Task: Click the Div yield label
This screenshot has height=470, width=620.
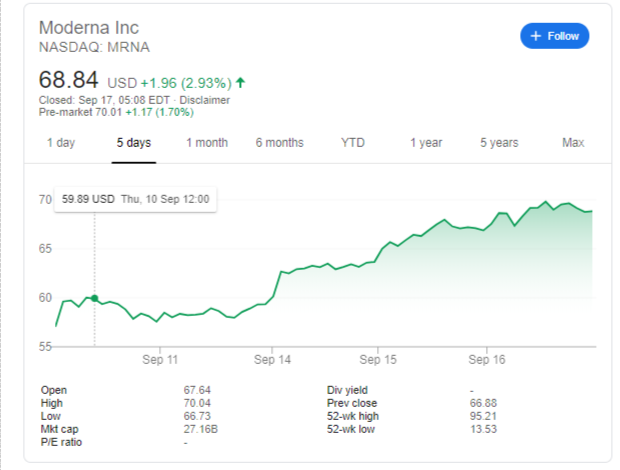Action: [x=347, y=390]
